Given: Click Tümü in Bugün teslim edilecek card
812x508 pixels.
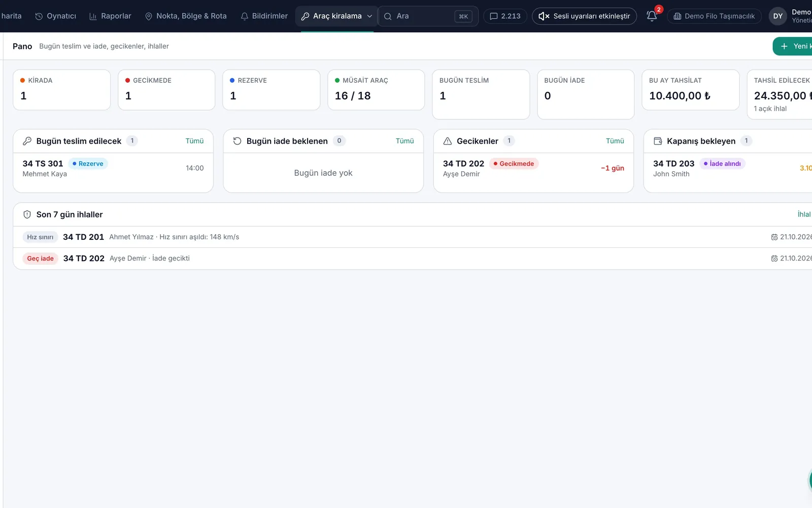Looking at the screenshot, I should coord(194,141).
